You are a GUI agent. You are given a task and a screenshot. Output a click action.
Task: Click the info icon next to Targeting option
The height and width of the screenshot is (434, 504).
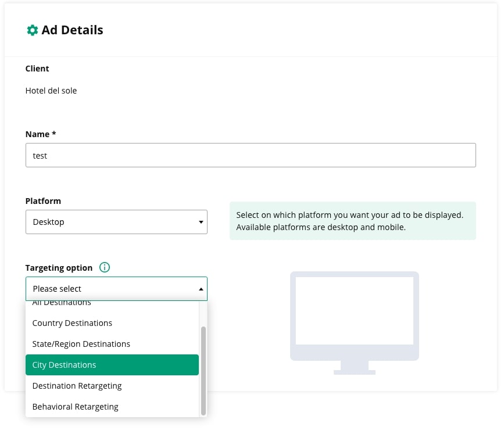[x=105, y=268]
